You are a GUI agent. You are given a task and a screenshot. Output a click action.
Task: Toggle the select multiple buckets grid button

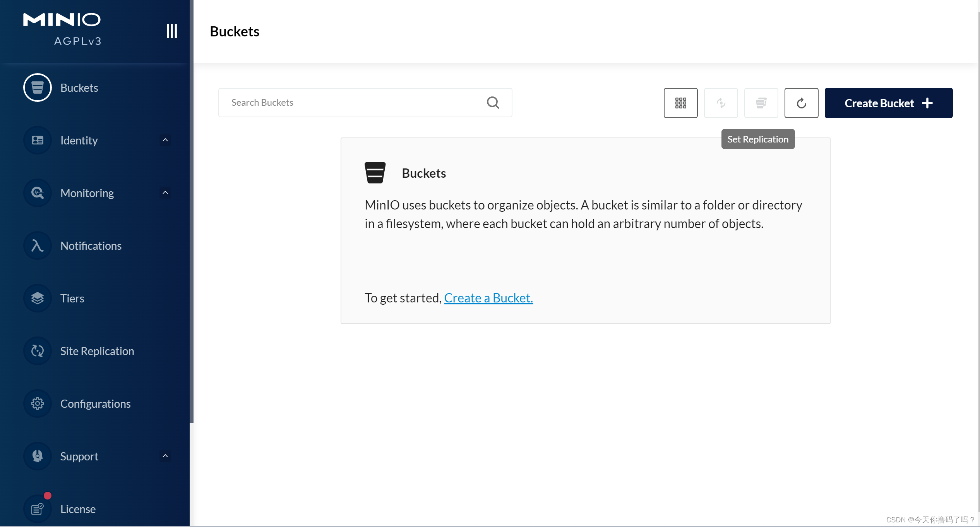[x=680, y=103]
